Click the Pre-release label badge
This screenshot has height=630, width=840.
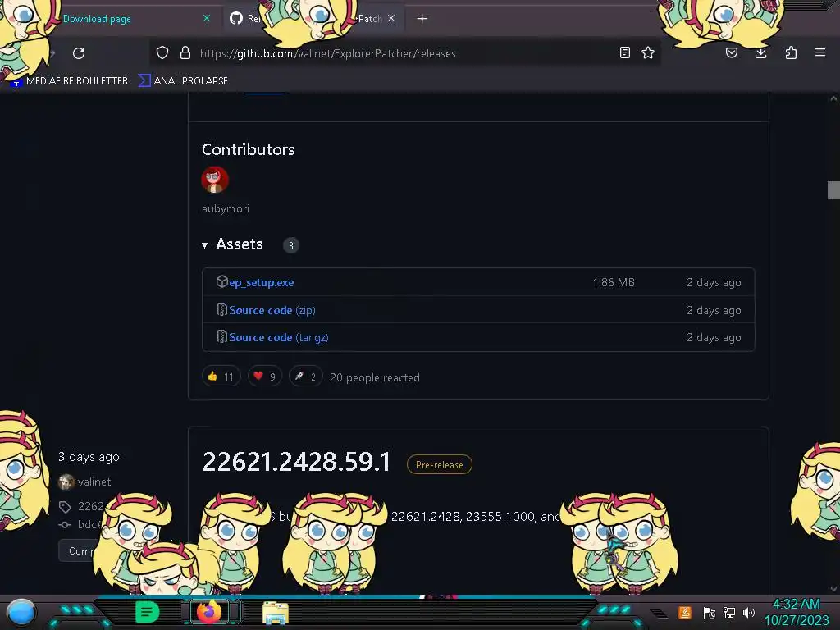pyautogui.click(x=440, y=464)
